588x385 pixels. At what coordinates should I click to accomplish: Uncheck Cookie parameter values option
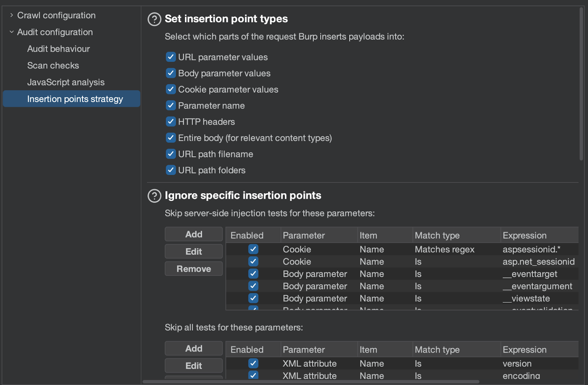point(171,89)
